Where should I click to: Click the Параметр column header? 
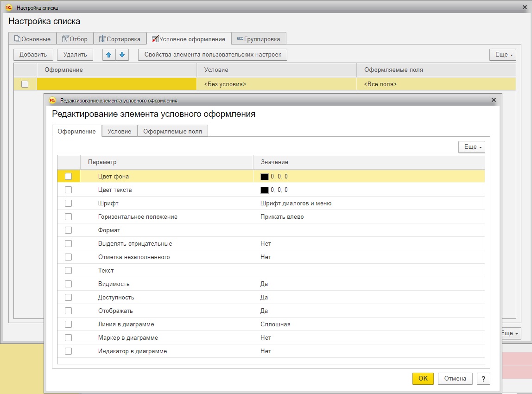167,162
